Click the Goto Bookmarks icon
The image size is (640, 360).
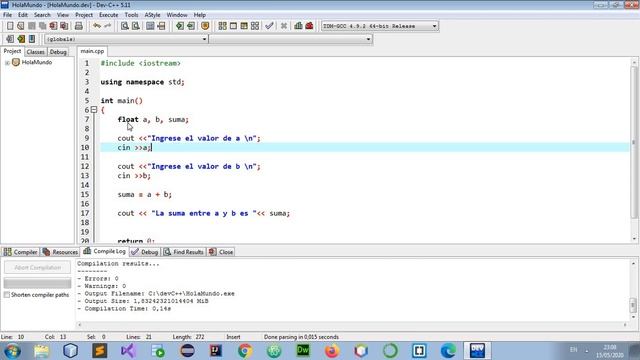(x=32, y=39)
